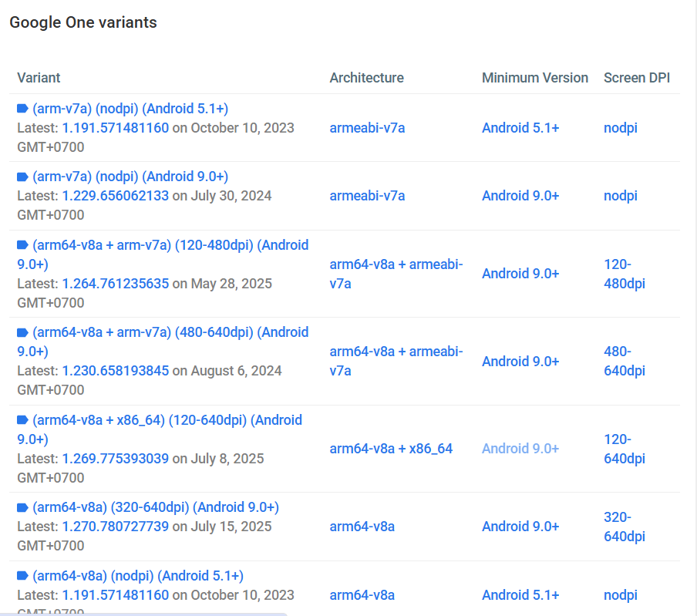Click tag icon of arm64-v8a + arm-v7a 120-480dpi variant
This screenshot has width=697, height=616.
pos(22,245)
